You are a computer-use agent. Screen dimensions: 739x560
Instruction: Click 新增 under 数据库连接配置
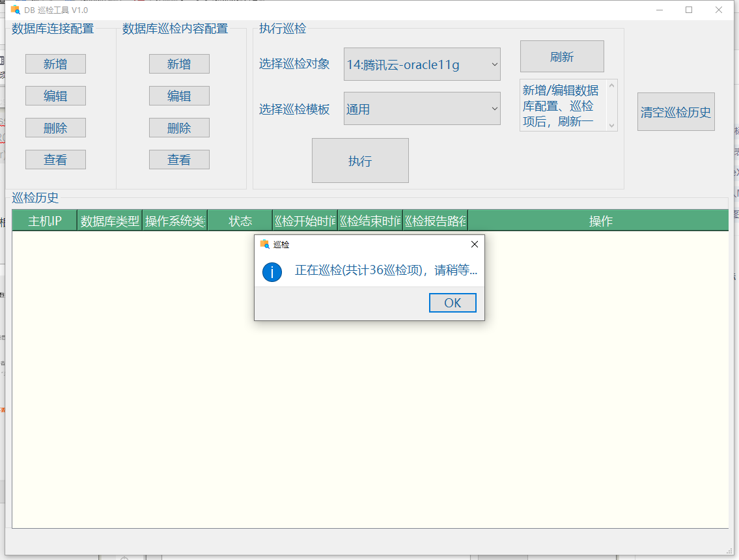(55, 64)
